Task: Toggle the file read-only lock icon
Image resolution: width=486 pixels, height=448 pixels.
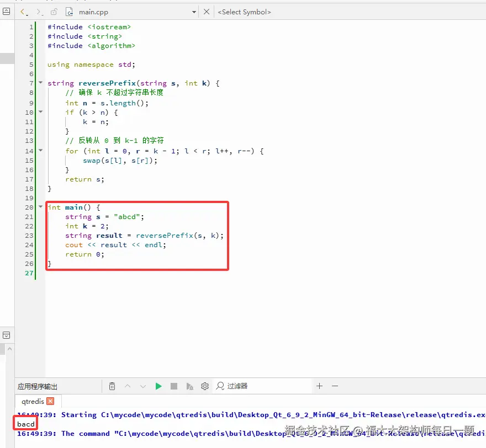Action: click(54, 12)
